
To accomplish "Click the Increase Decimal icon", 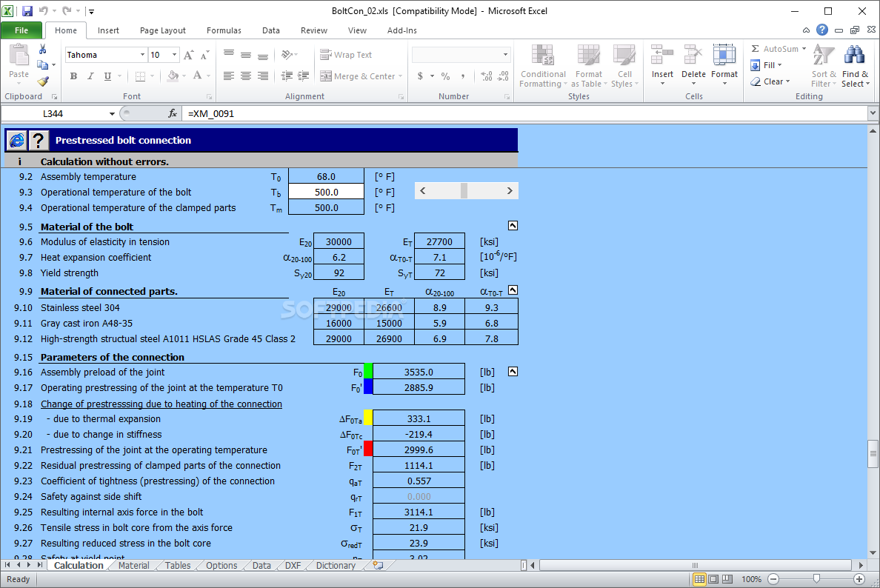I will coord(487,76).
